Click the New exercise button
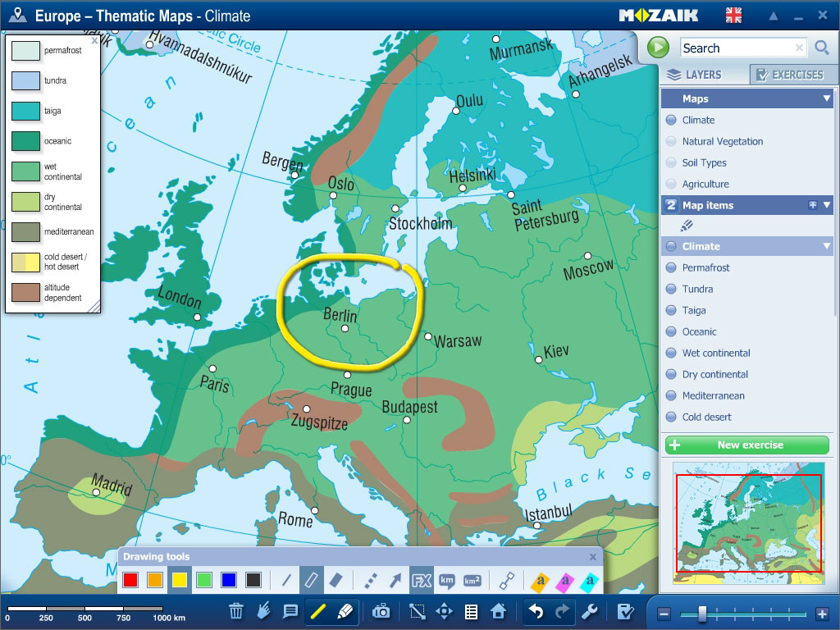 (x=747, y=445)
